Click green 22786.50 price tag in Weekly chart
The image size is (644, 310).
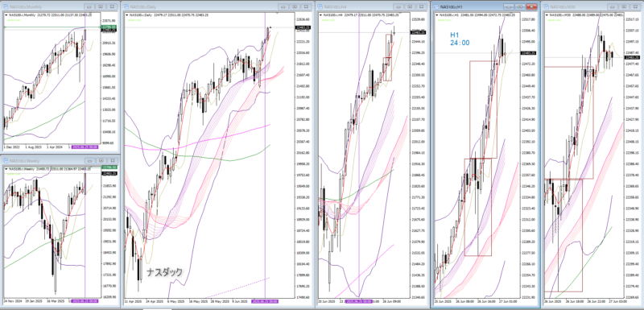(109, 167)
